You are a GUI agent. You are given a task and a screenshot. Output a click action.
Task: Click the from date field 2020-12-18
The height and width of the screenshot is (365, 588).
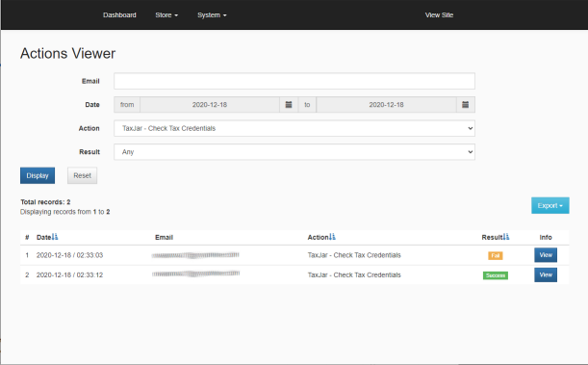[210, 105]
